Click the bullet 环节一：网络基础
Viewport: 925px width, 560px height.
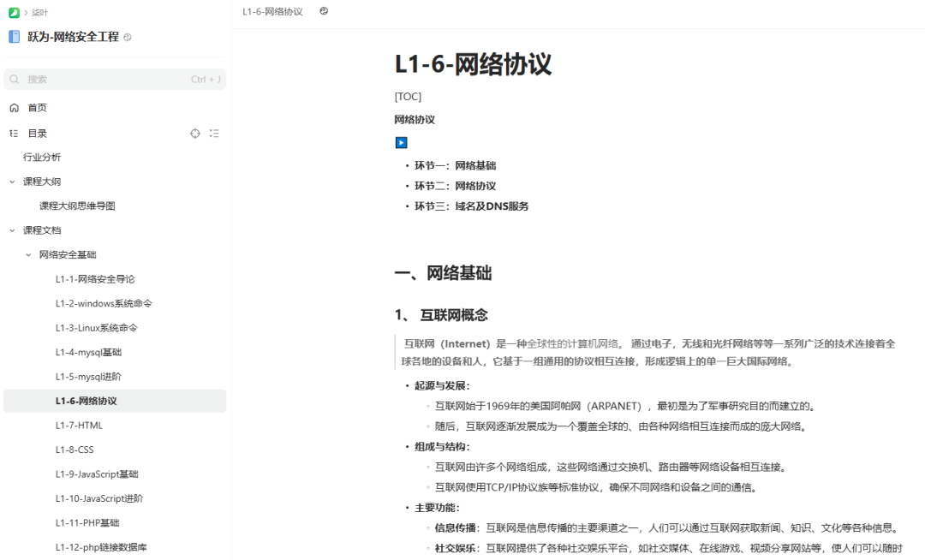(455, 165)
